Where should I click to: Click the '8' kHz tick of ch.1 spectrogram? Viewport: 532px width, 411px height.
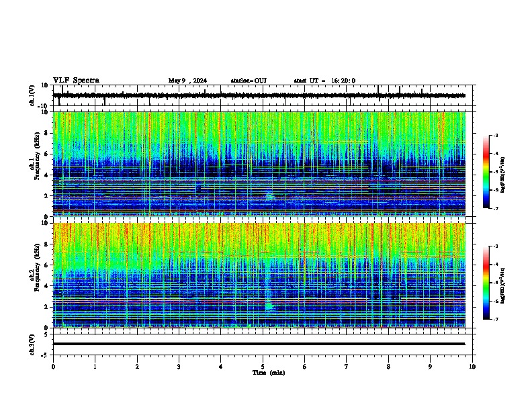(x=47, y=133)
